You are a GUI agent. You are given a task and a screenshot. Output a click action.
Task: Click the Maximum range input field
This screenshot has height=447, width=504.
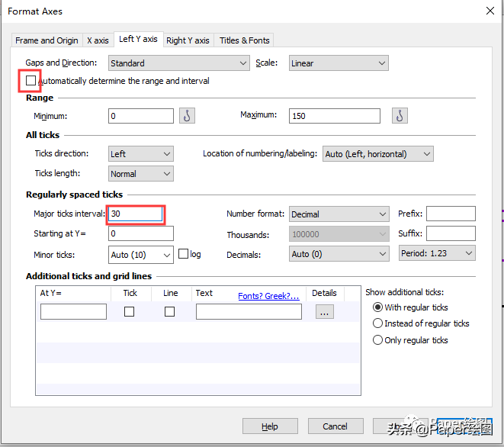pos(334,116)
